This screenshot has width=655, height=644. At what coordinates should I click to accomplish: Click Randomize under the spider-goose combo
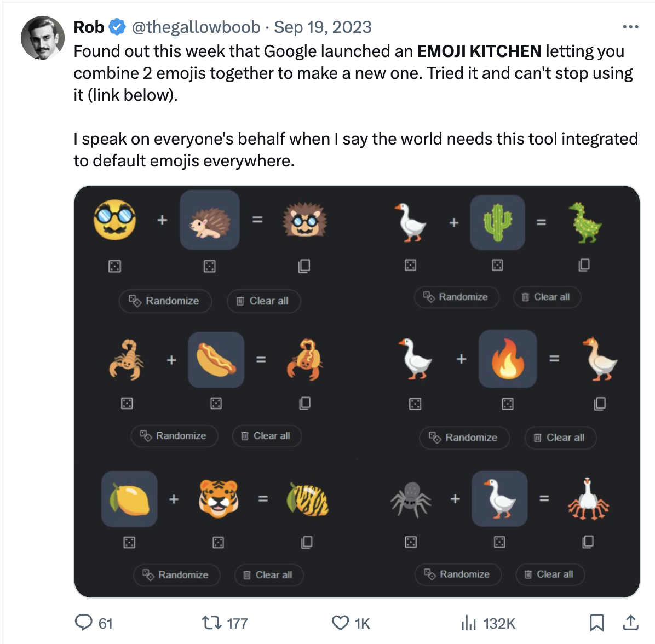[x=458, y=574]
